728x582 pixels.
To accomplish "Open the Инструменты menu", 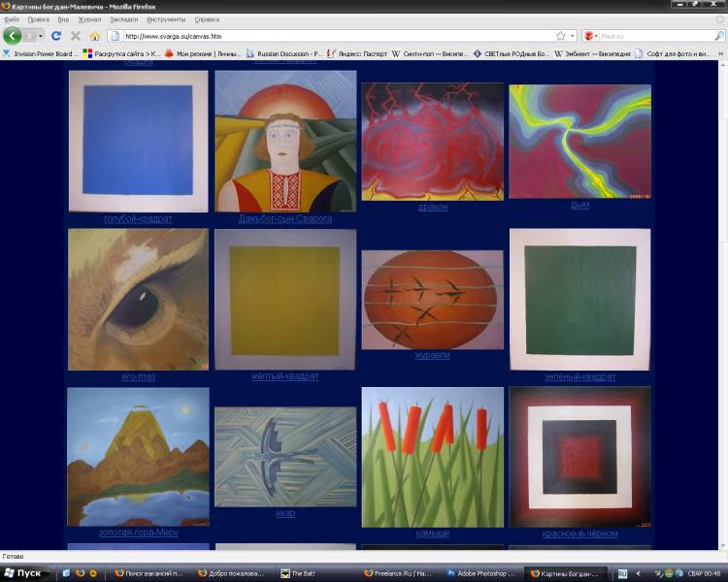I will click(x=166, y=19).
